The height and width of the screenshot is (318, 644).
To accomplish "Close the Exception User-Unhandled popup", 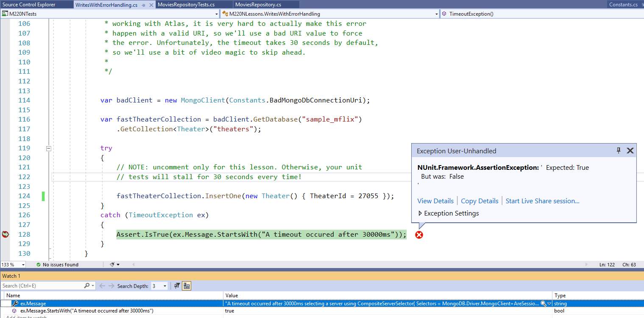I will [630, 150].
